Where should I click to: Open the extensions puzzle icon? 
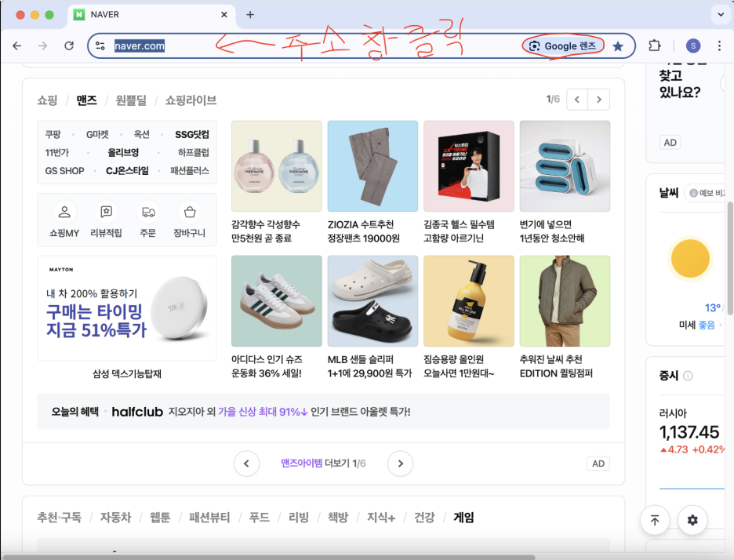[655, 46]
